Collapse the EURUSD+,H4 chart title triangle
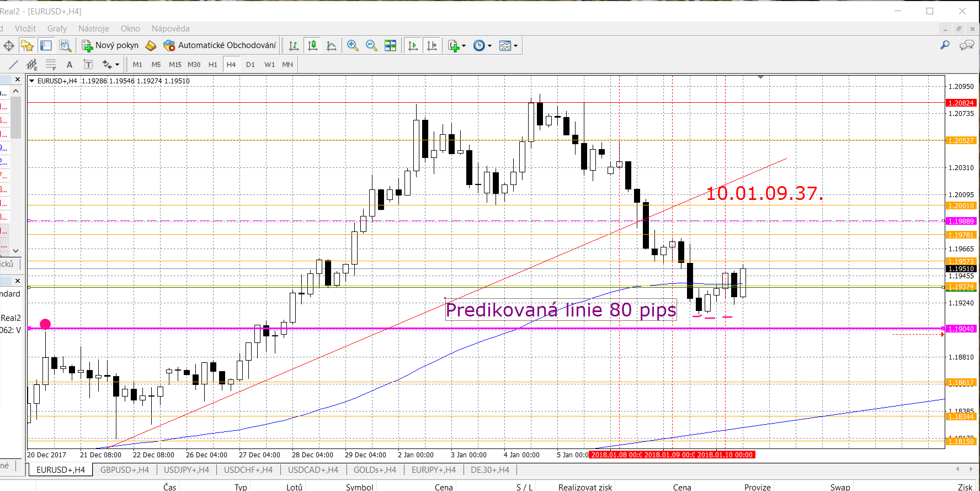The image size is (980, 491). click(x=32, y=81)
